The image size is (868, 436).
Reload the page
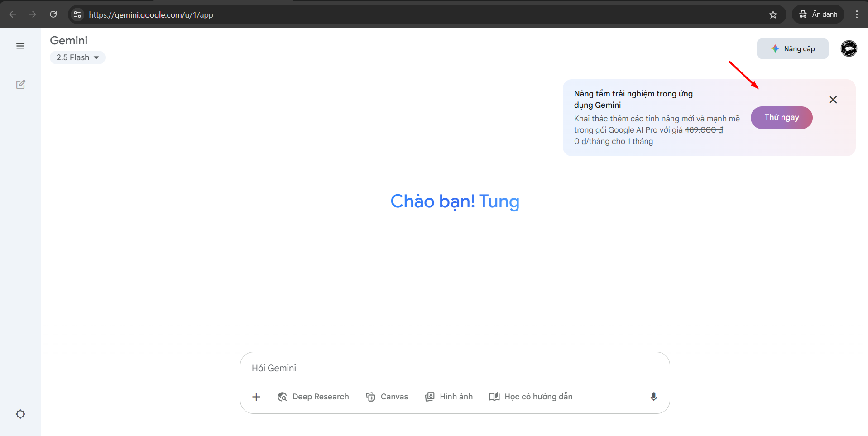point(53,14)
